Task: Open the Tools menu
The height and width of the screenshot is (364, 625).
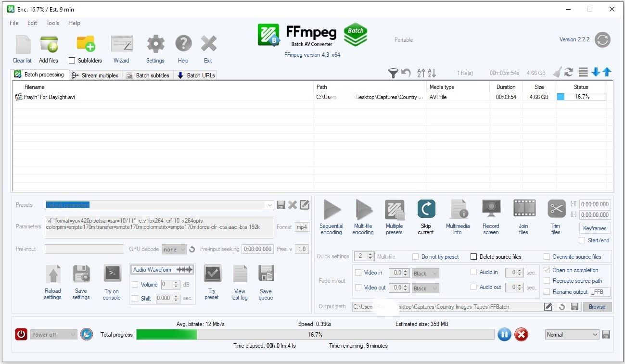Action: coord(53,23)
